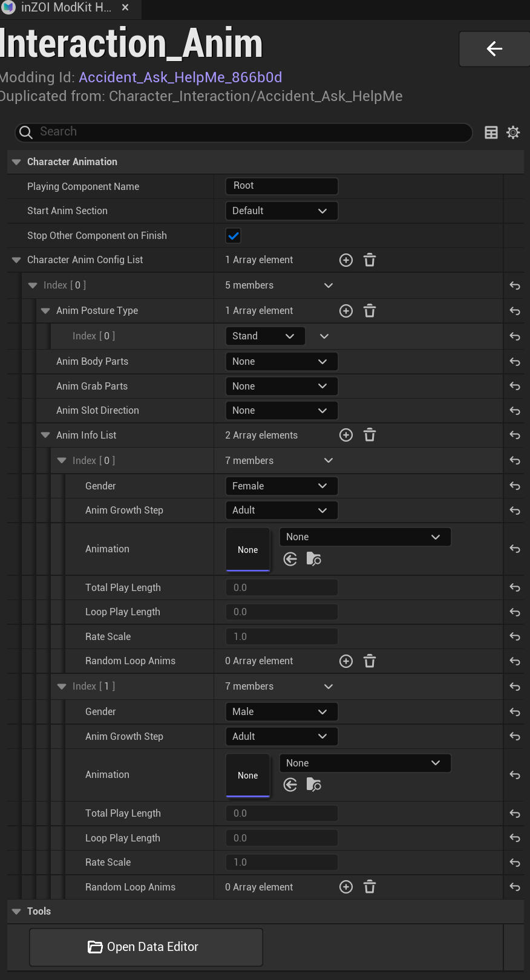Collapse the Character Anim Config List row

16,260
